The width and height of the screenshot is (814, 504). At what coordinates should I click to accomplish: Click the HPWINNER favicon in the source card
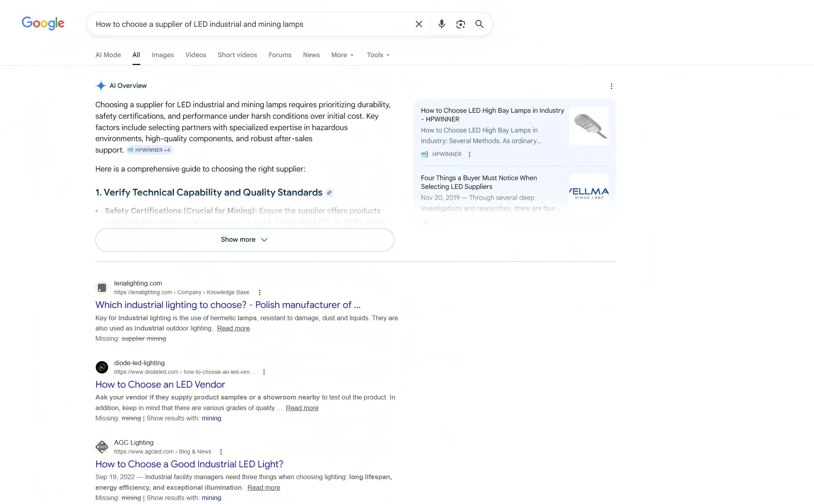click(x=424, y=154)
